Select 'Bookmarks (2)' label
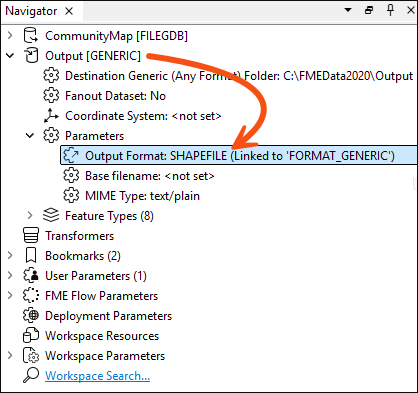 [83, 256]
